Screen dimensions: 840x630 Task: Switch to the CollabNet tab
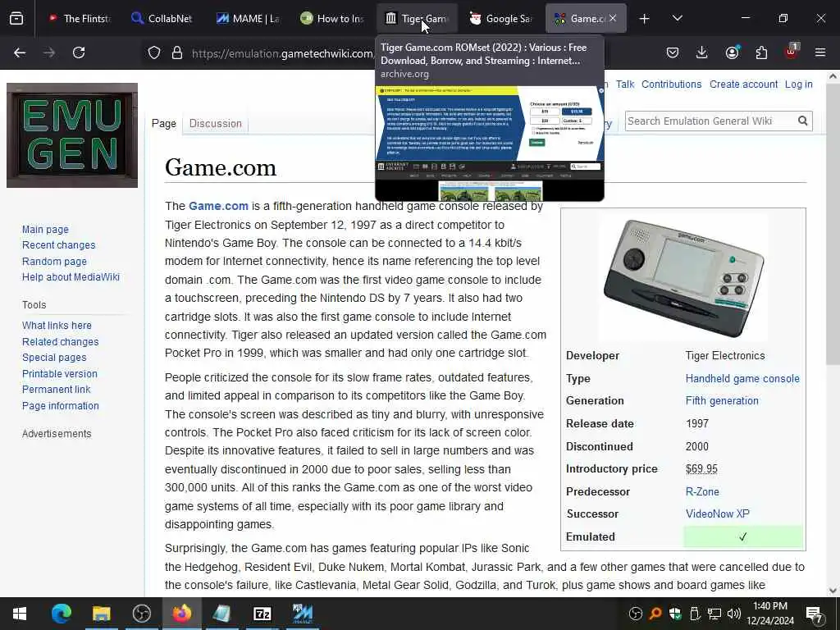[162, 18]
